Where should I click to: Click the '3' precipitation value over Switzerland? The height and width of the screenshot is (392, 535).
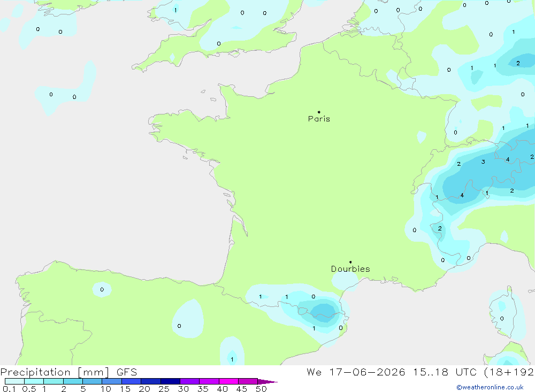coord(483,162)
